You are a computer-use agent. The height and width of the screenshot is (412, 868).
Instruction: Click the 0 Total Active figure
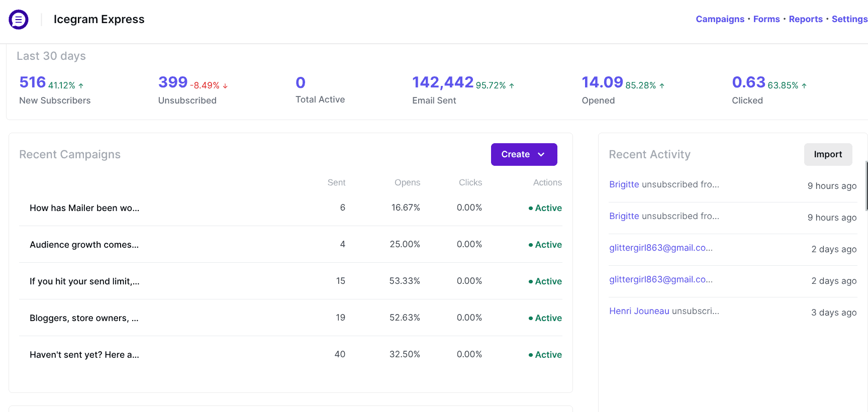(301, 82)
